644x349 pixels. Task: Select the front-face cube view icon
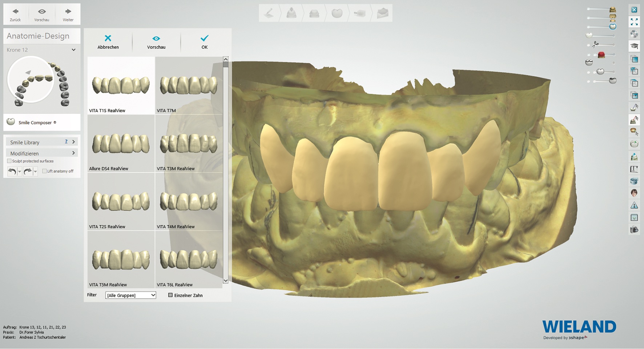coord(634,59)
